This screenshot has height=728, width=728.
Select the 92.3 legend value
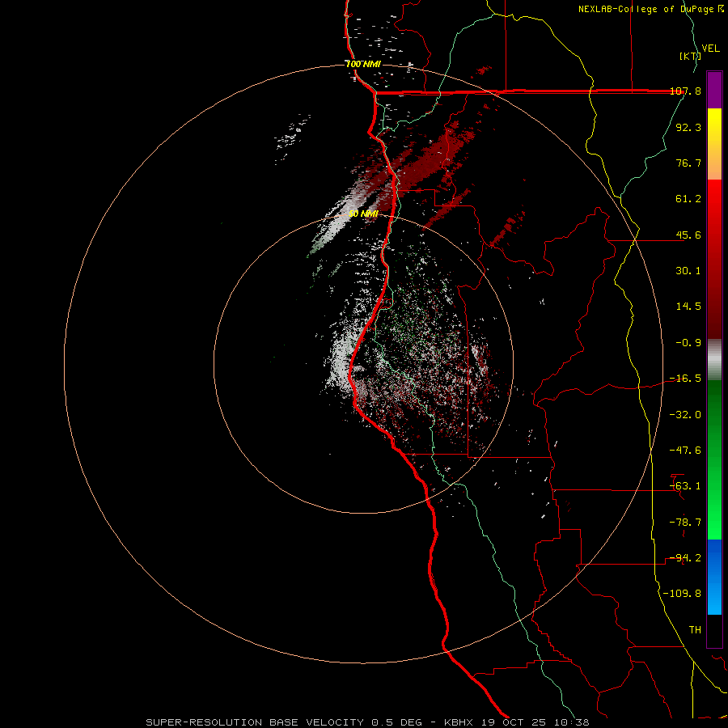[688, 127]
